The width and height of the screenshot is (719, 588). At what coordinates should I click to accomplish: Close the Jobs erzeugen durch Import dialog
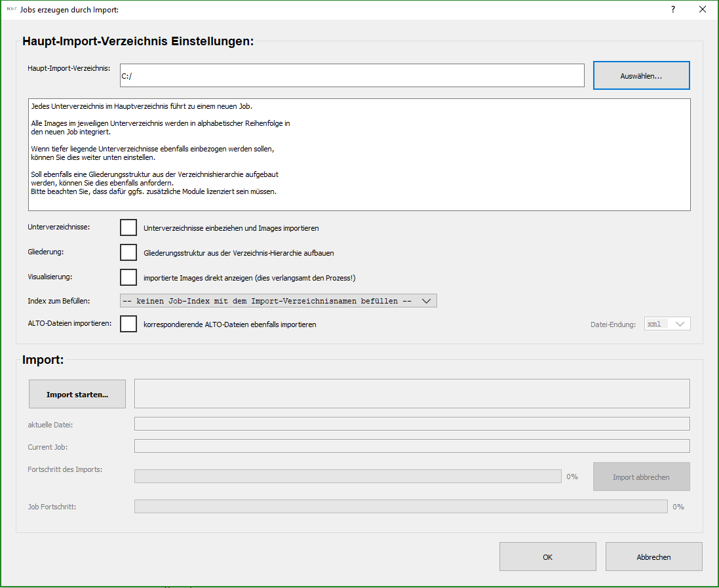click(702, 10)
